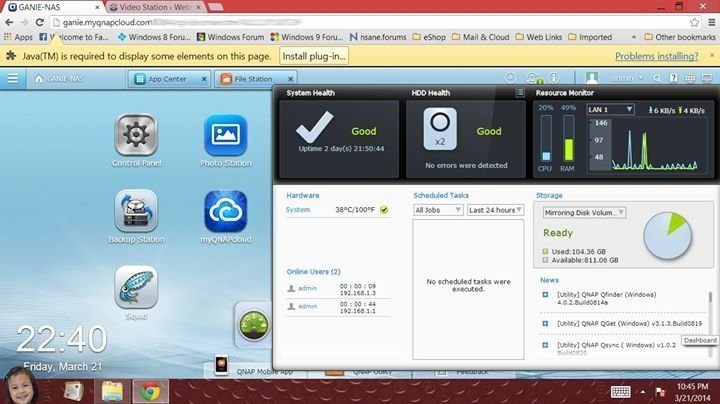Open the LAN 1 interface dropdown
This screenshot has height=404, width=720.
[610, 110]
